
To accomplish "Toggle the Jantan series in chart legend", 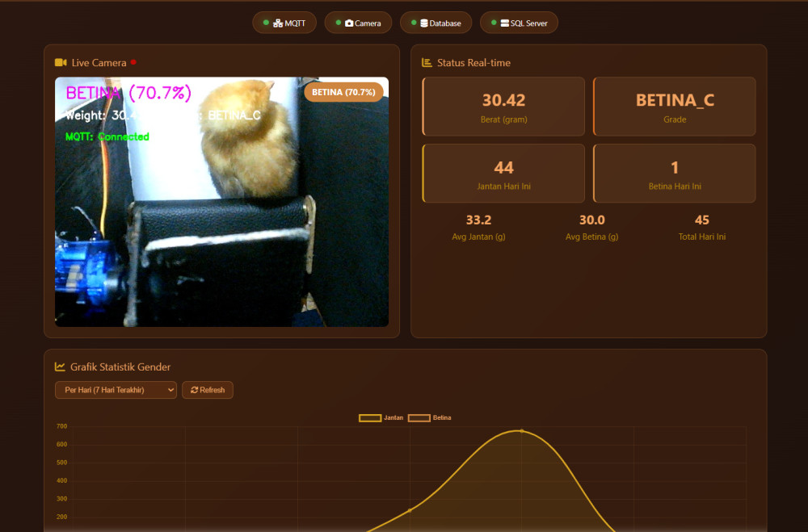I will [x=381, y=417].
